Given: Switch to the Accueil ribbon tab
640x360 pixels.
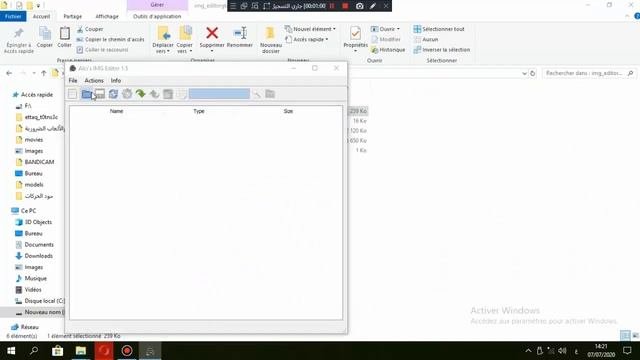Looking at the screenshot, I should click(x=41, y=16).
